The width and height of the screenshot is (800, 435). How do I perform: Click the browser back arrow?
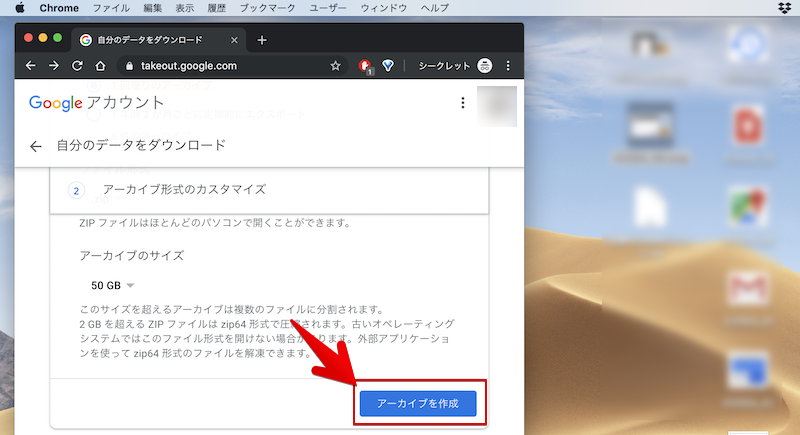[x=30, y=66]
